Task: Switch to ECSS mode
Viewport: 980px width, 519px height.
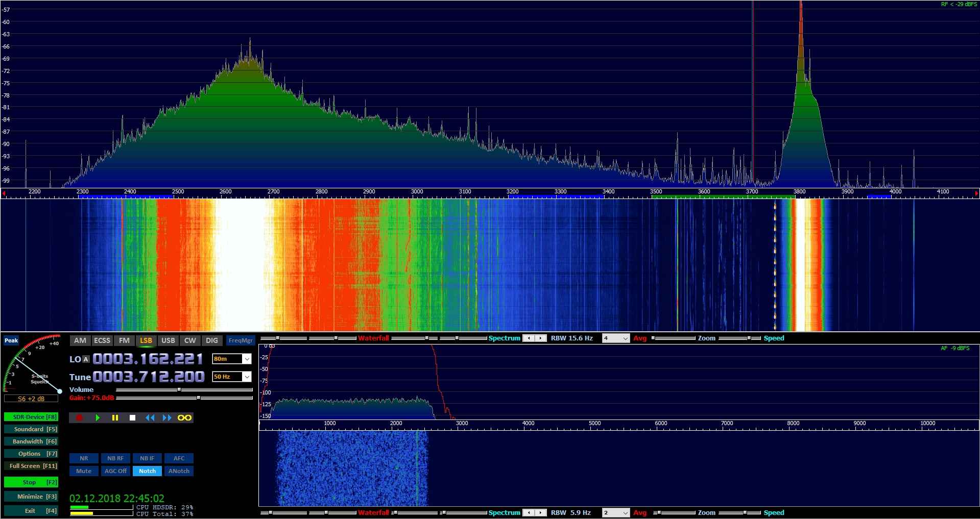Action: tap(102, 340)
